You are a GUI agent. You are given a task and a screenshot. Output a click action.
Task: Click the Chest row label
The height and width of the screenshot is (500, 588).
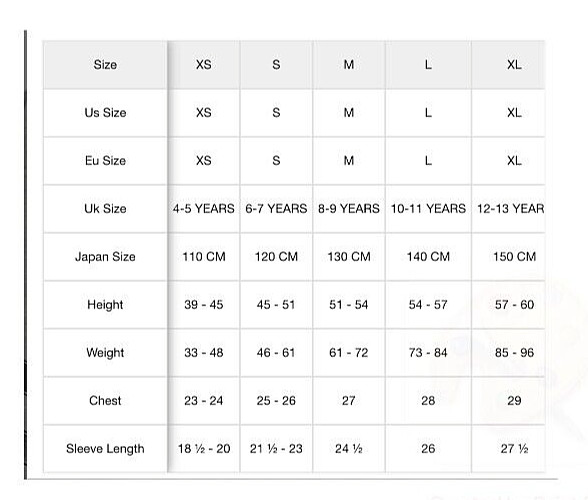pyautogui.click(x=105, y=401)
